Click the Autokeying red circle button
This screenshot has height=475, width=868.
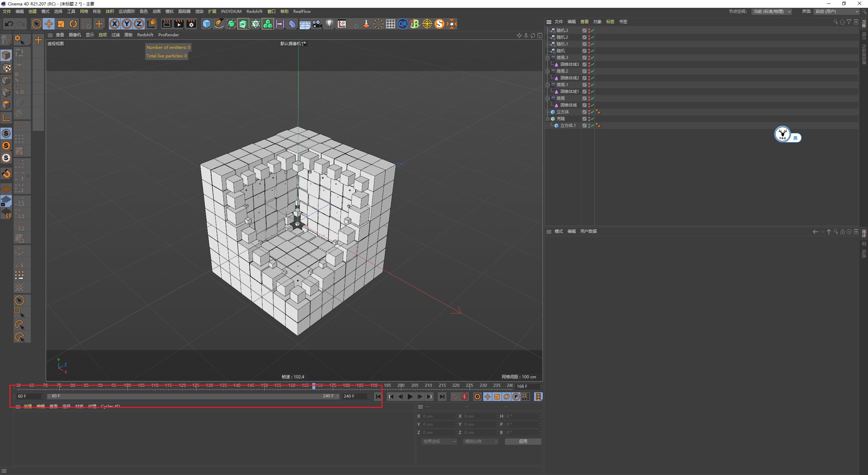coord(465,397)
